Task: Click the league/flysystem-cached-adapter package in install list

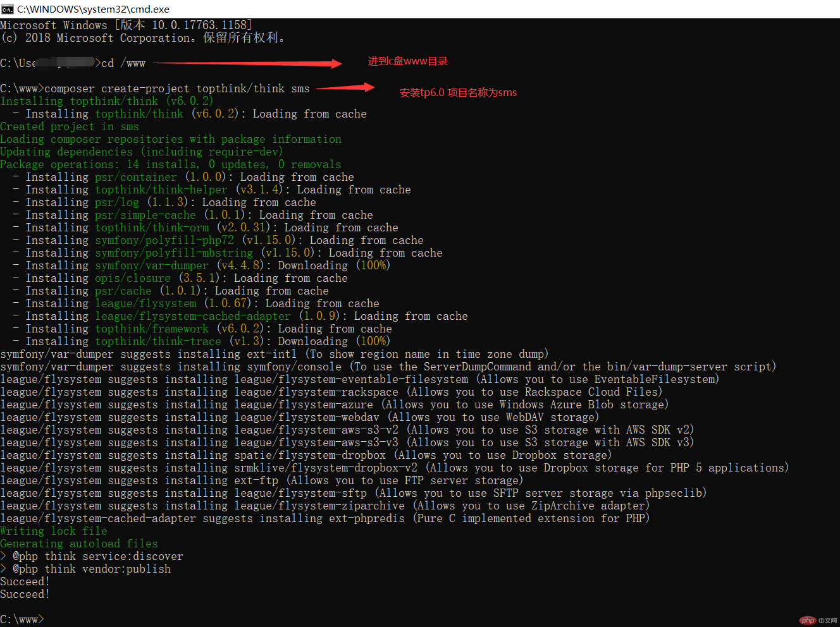Action: point(193,316)
